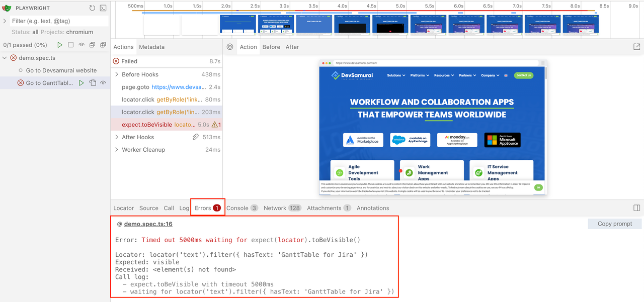Click the hamburger menu in the browser snapshot
The image size is (644, 302).
click(x=543, y=63)
